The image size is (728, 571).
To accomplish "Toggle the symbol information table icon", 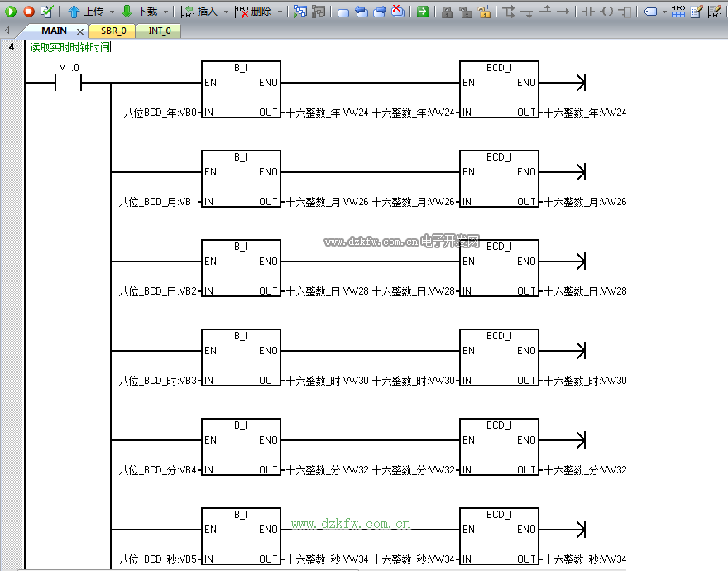I will (x=678, y=12).
